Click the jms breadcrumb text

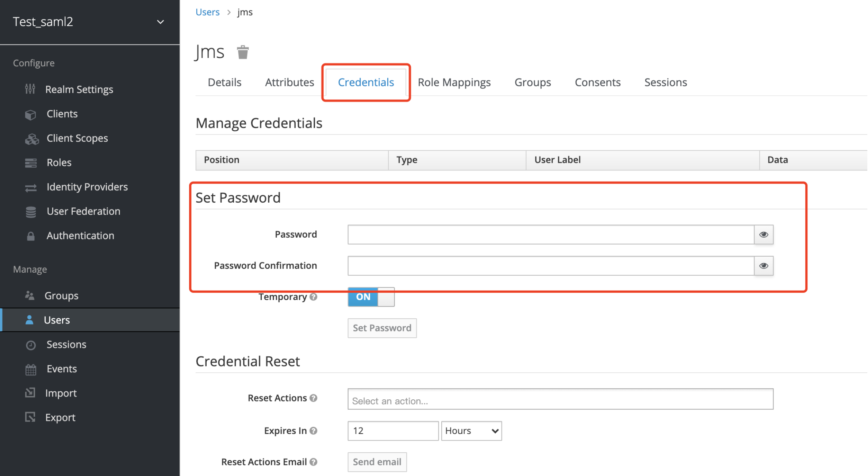tap(245, 12)
